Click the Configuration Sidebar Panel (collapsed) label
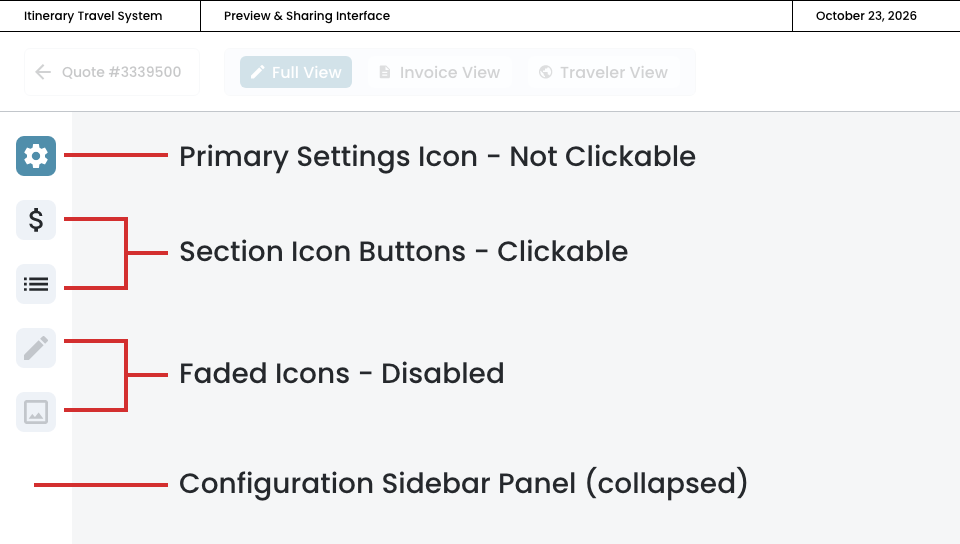 [463, 484]
